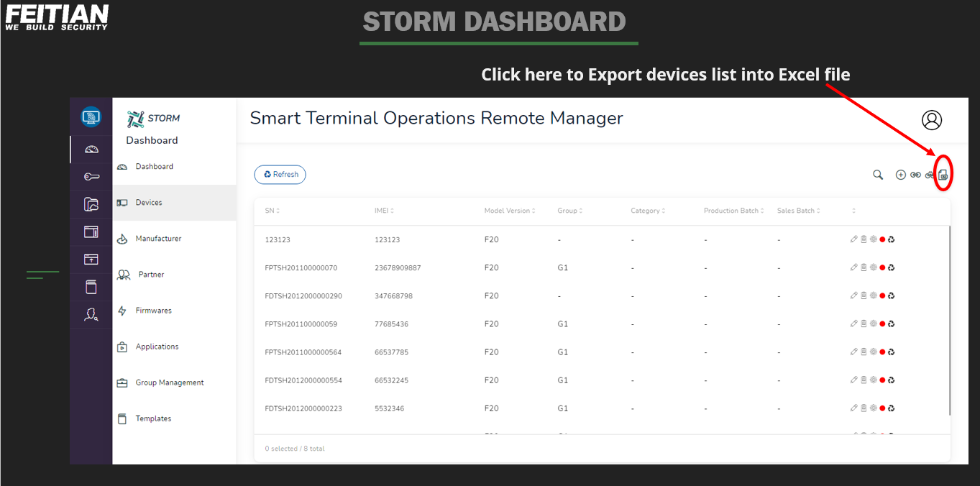Viewport: 980px width, 486px height.
Task: Open the user profile avatar icon
Action: pyautogui.click(x=932, y=120)
